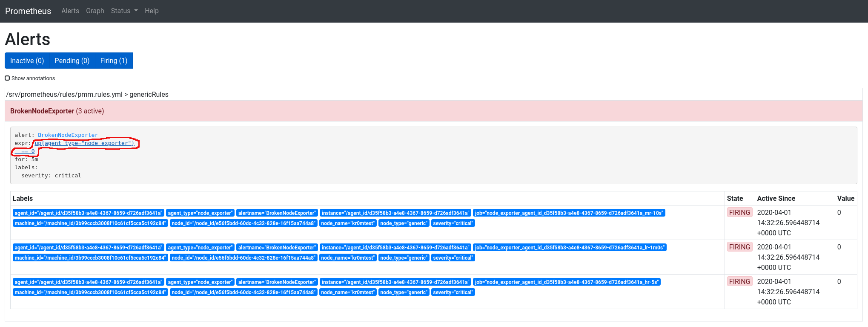Click the first row's node_name="kr0mtest" label
This screenshot has height=327, width=868.
click(348, 223)
